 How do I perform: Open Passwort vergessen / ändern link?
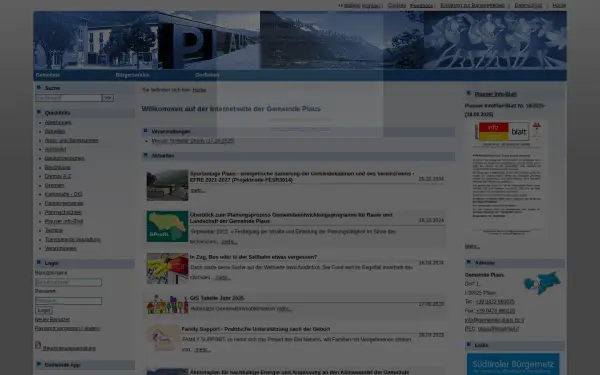67,328
